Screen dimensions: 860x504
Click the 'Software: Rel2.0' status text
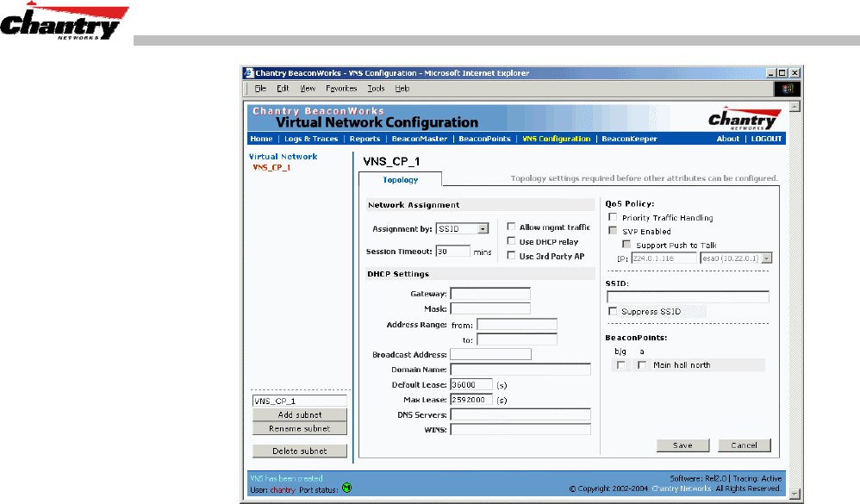coord(698,478)
